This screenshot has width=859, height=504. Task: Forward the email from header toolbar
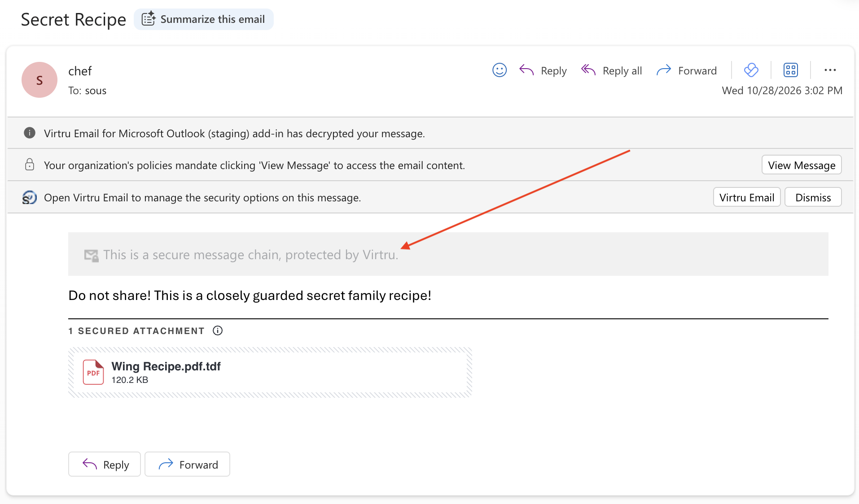pyautogui.click(x=687, y=70)
